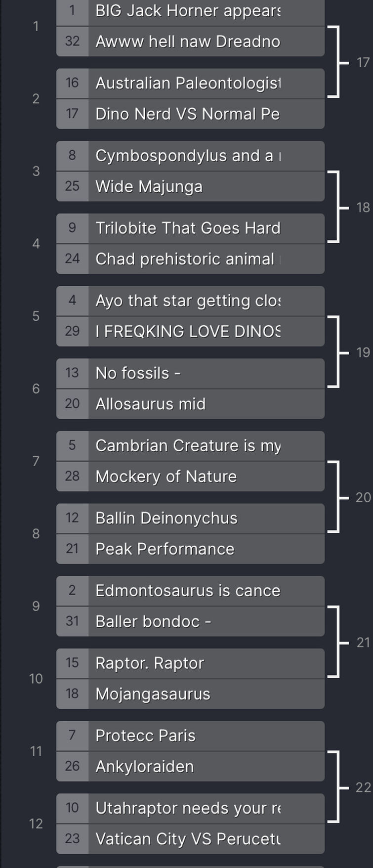The image size is (373, 868).
Task: Choose 'Australian Paleontologist' participant
Action: click(x=190, y=84)
